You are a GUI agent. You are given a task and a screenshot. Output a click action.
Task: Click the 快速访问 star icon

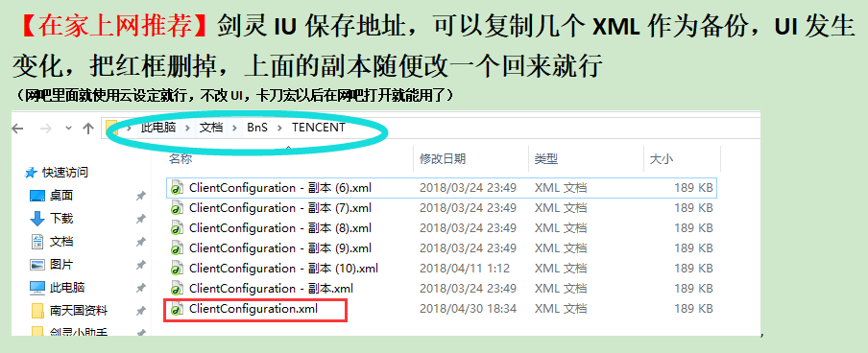point(31,174)
